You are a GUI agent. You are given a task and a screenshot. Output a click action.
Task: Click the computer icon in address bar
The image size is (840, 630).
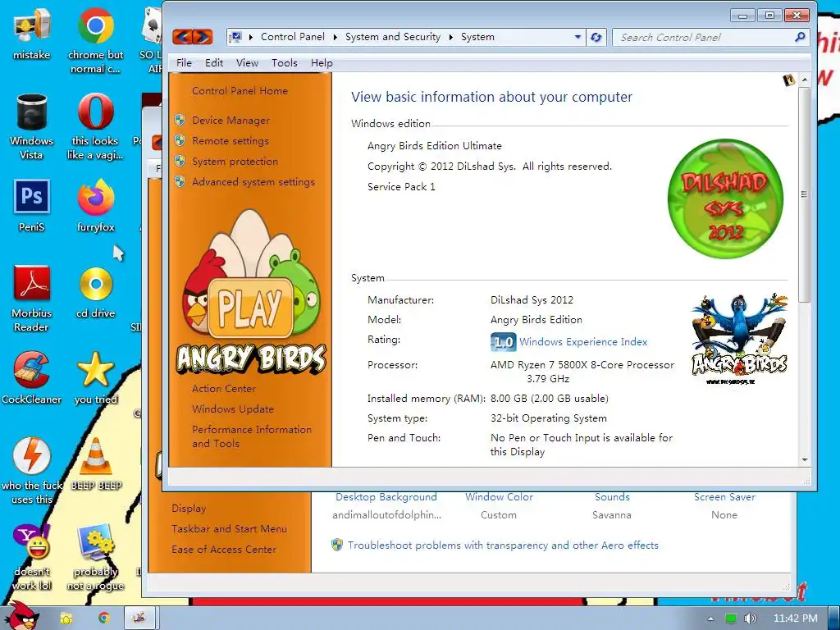[x=235, y=37]
